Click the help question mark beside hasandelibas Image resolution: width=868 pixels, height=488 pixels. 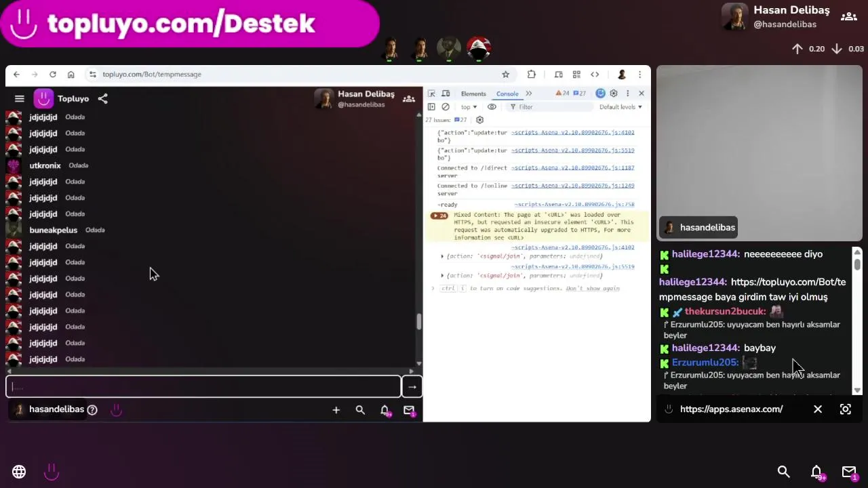(92, 410)
